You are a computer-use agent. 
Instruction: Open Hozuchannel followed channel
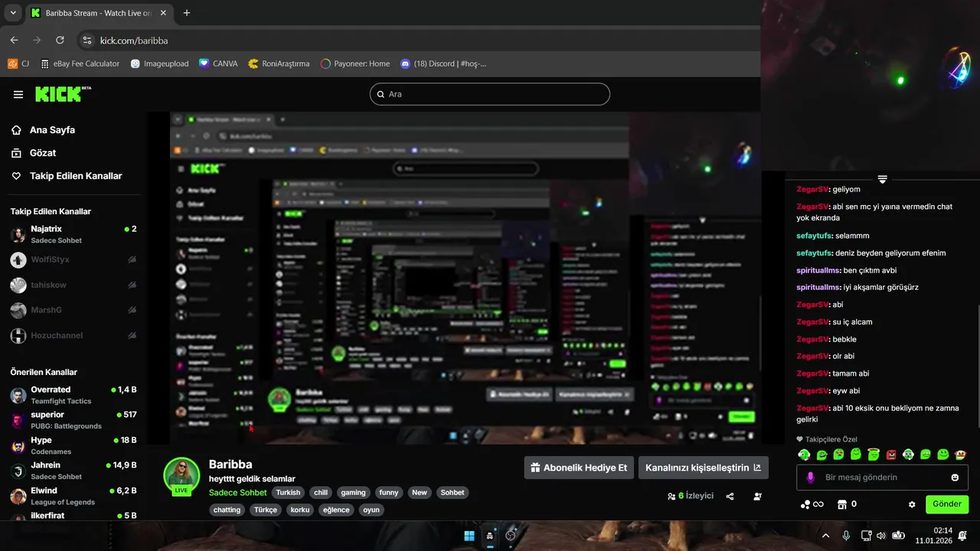pyautogui.click(x=73, y=335)
